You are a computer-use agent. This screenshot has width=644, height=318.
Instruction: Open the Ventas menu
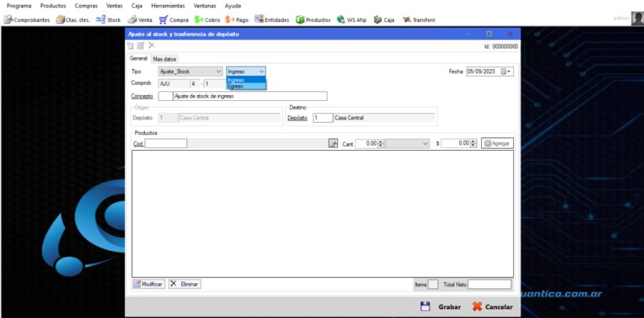114,6
